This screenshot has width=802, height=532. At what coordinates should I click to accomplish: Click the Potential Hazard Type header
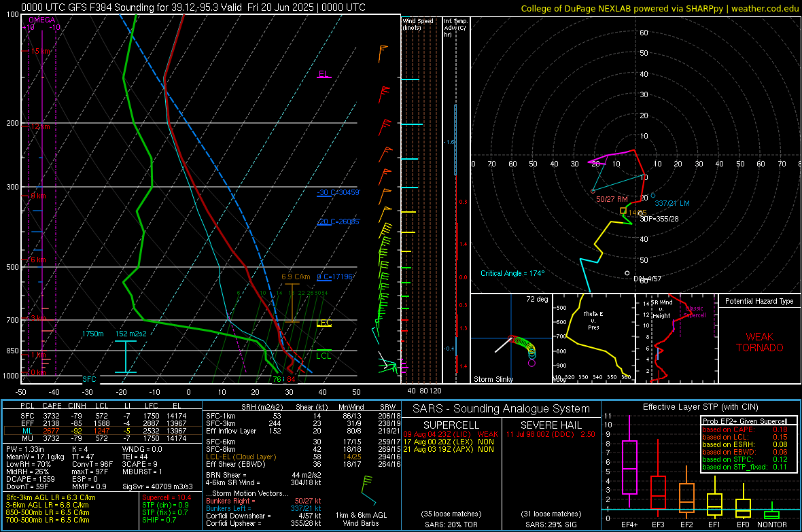click(759, 301)
